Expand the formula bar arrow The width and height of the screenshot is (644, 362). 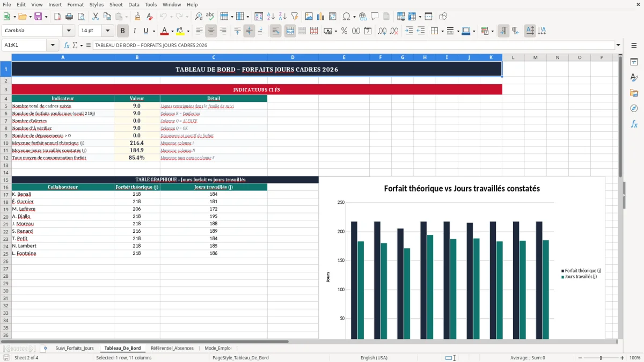(619, 45)
